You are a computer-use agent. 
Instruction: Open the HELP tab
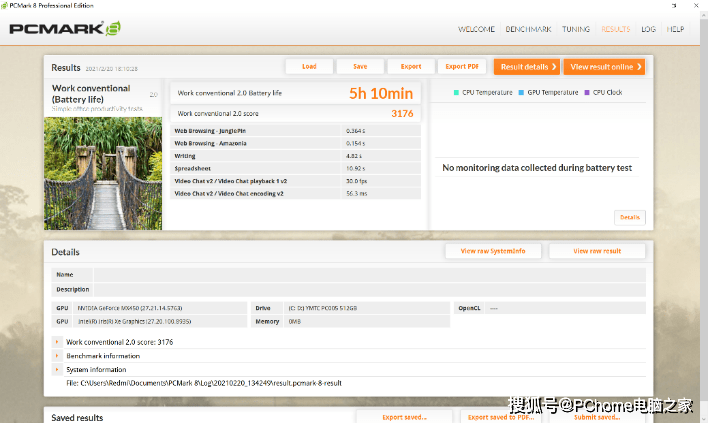pos(675,29)
